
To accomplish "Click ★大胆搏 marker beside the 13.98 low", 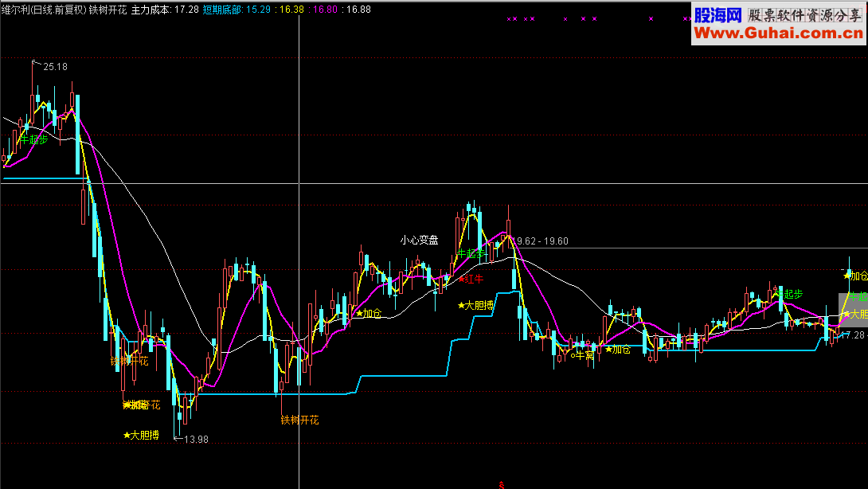I will coord(141,435).
